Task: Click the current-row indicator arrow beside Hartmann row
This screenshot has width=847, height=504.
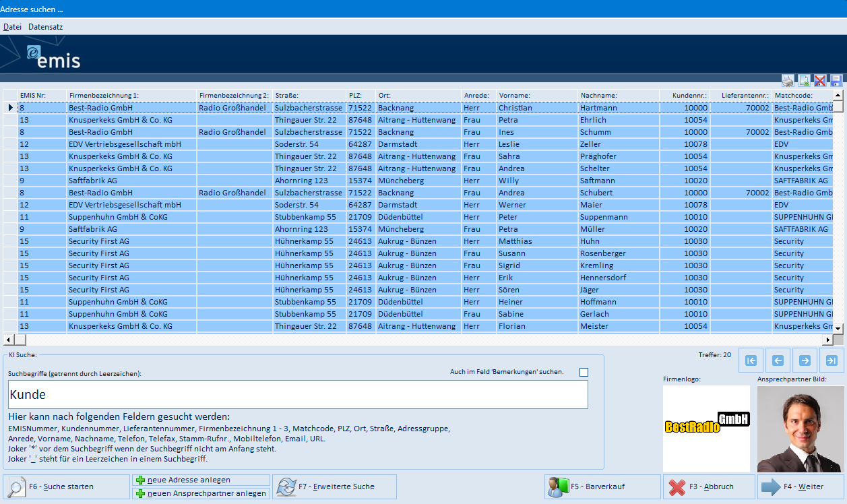Action: tap(10, 108)
